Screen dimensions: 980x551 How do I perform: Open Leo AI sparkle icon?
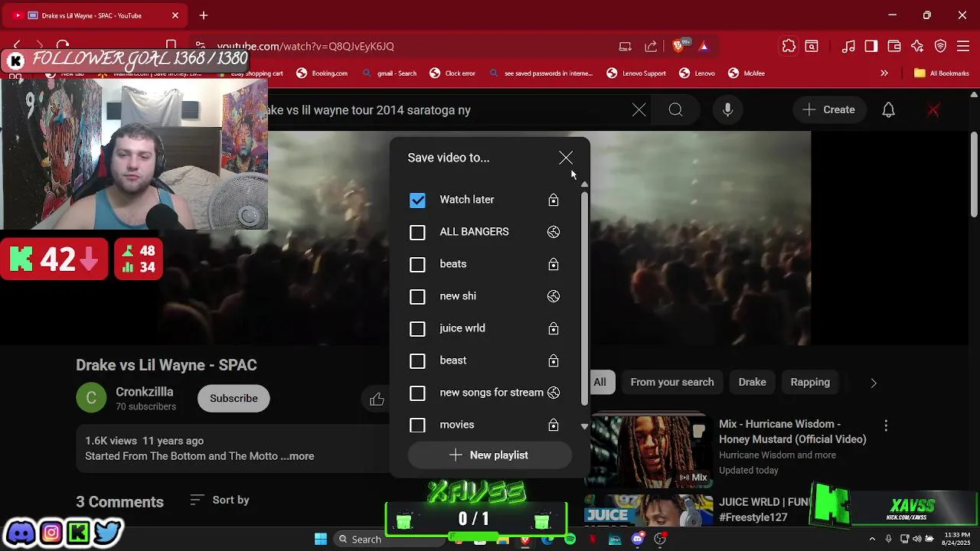[917, 46]
